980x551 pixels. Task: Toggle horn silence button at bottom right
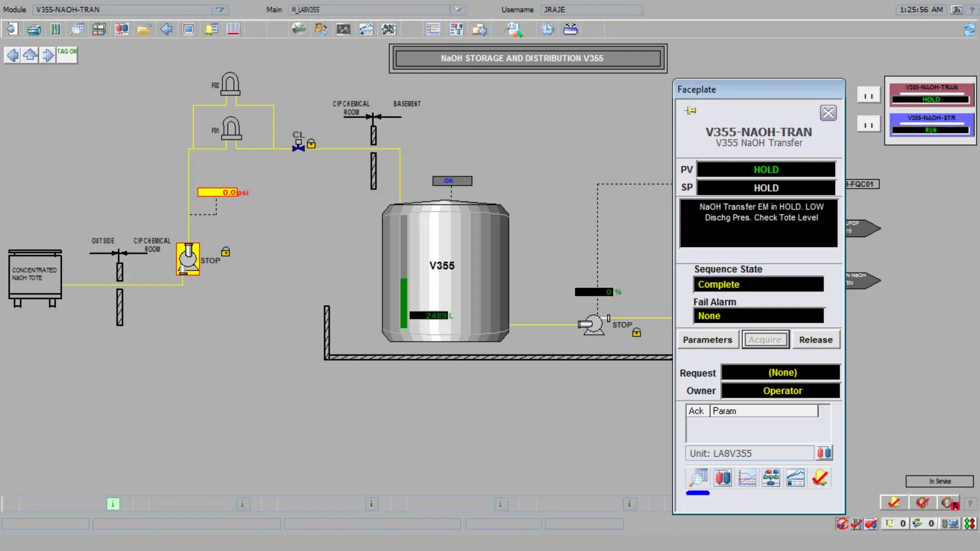tap(949, 503)
